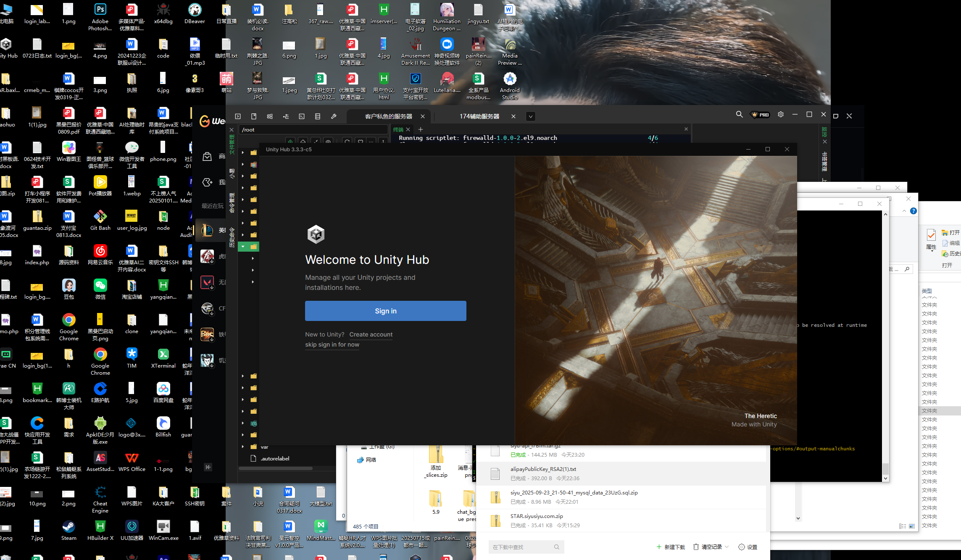Select the 终端 terminal tab
This screenshot has height=560, width=961.
[x=398, y=129]
